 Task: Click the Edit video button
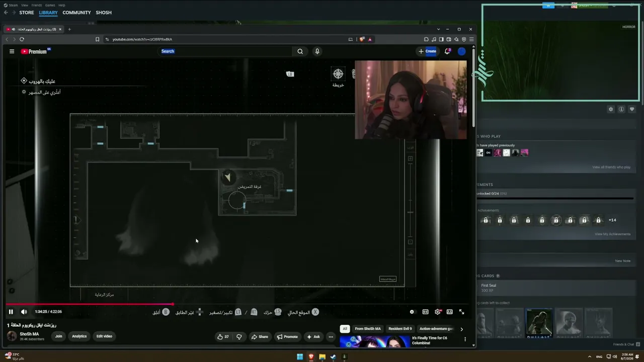(x=104, y=336)
